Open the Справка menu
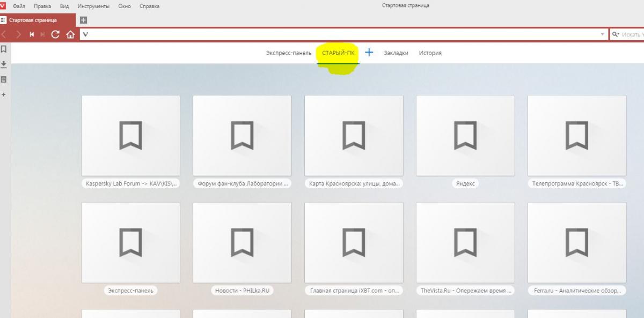The image size is (644, 318). pyautogui.click(x=149, y=6)
